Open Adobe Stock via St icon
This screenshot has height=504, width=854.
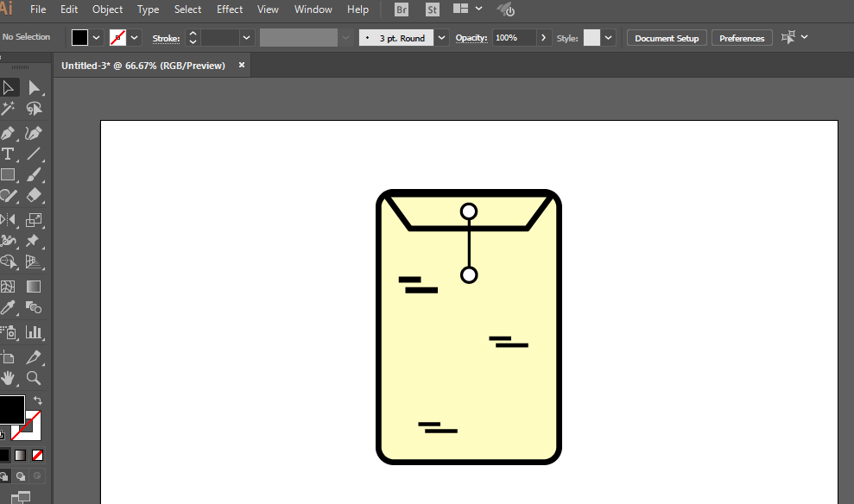point(432,9)
